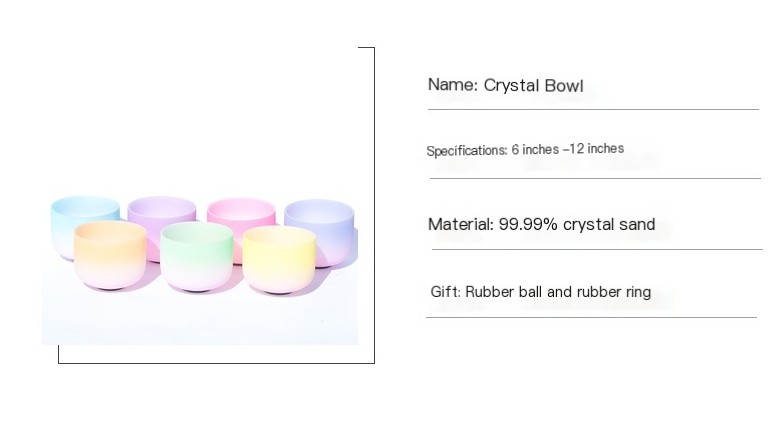
Task: Click the 'Gift:' label
Action: (445, 292)
